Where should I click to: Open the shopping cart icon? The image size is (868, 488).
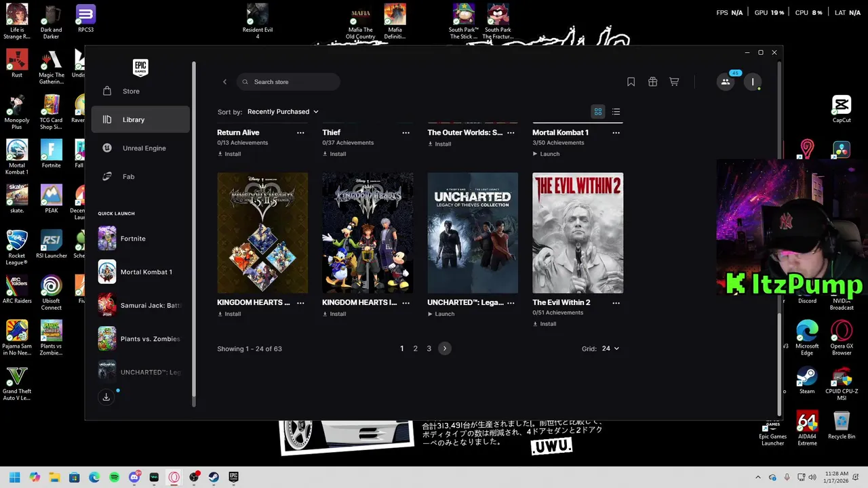pos(674,82)
